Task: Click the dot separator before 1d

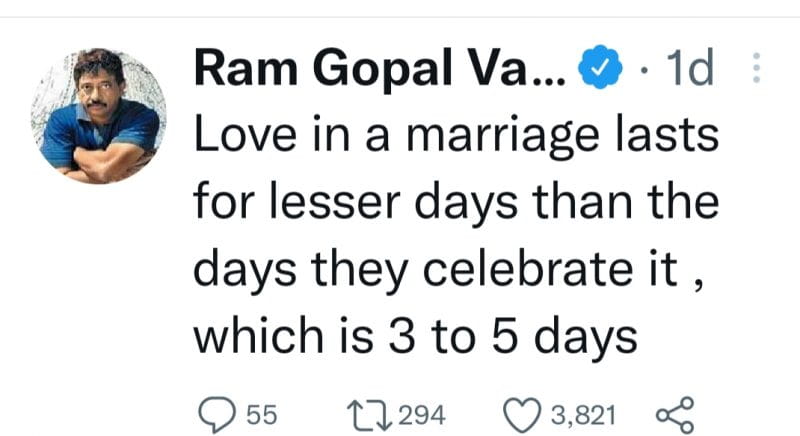Action: click(x=645, y=70)
